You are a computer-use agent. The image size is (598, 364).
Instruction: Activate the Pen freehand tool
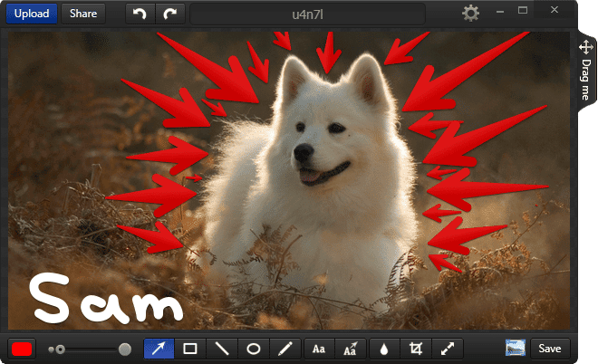pyautogui.click(x=285, y=348)
